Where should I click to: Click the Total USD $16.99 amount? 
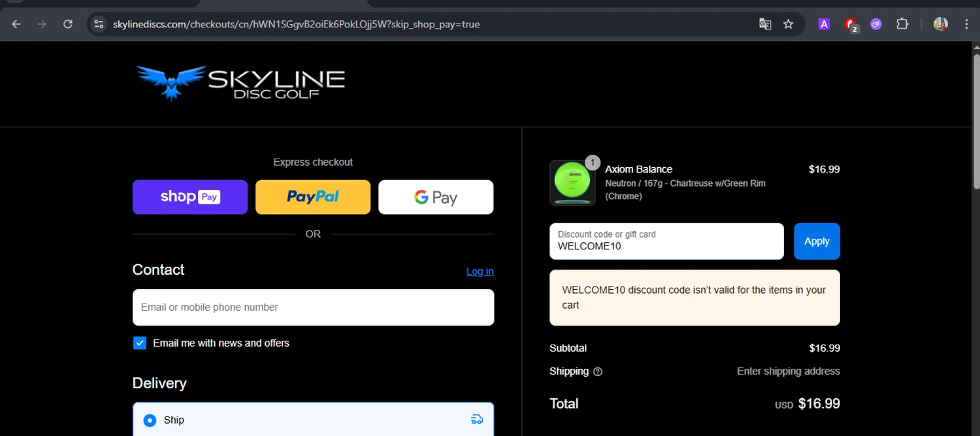tap(808, 404)
